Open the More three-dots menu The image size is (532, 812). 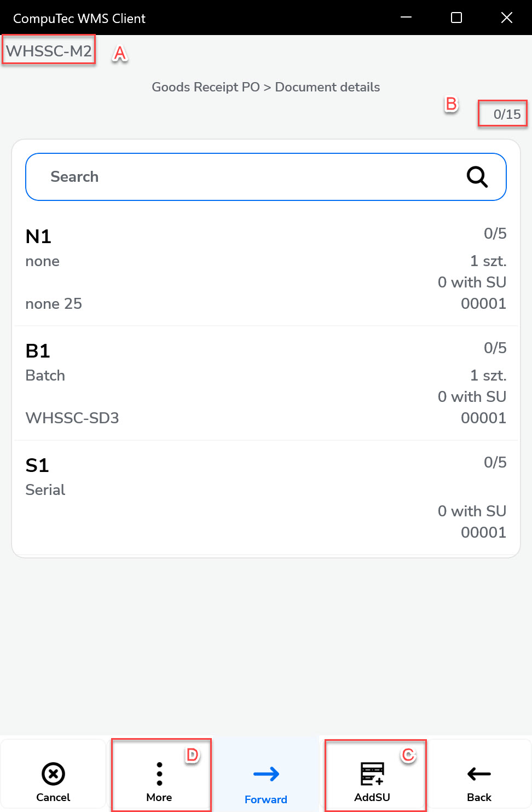coord(159,774)
